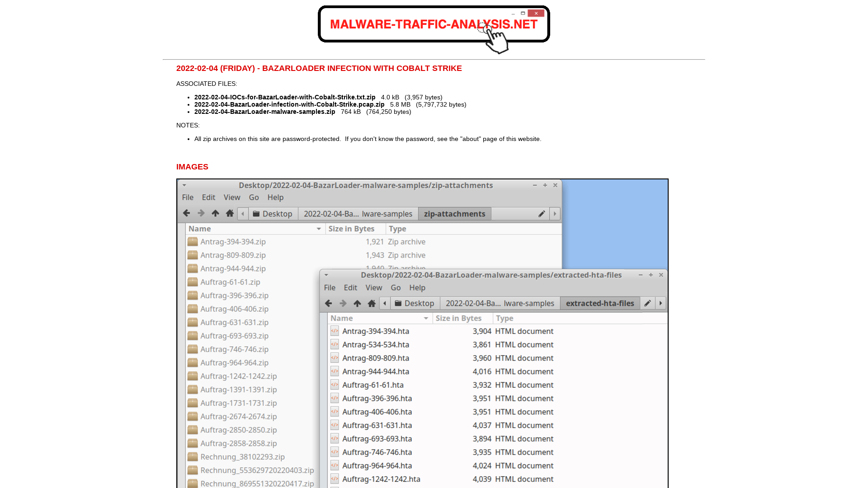Screen dimensions: 868x488
Task: Select Desktop breadcrumb in extracted-hta-files window
Action: pos(415,303)
